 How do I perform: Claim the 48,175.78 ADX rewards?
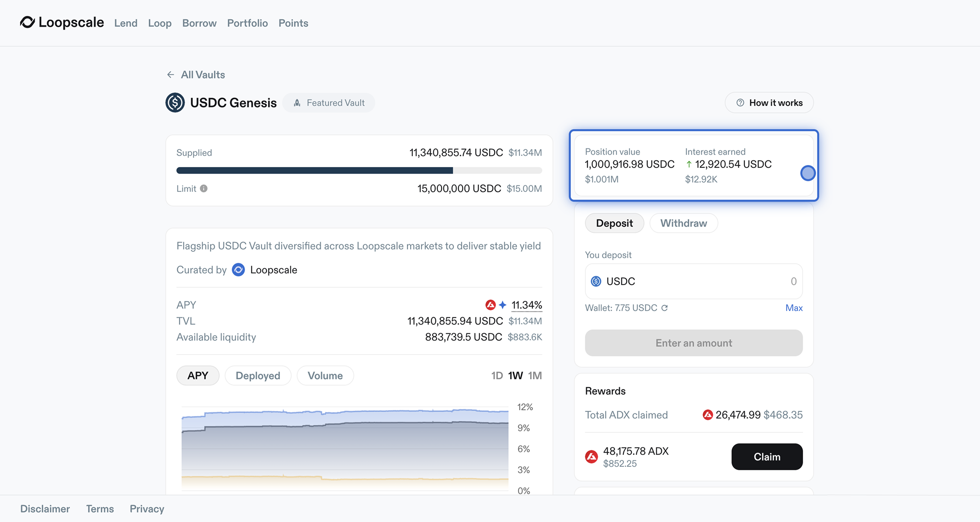point(767,457)
